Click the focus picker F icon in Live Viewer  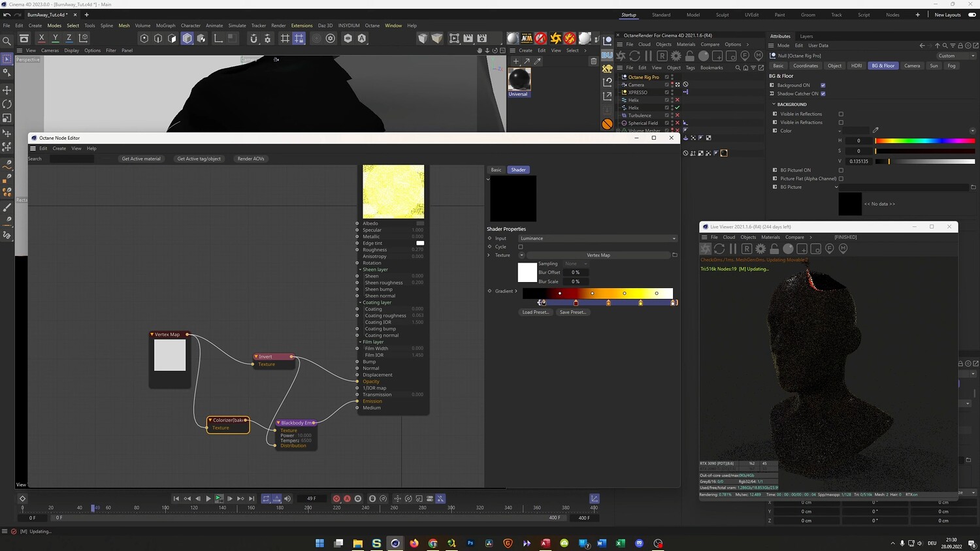pyautogui.click(x=830, y=249)
